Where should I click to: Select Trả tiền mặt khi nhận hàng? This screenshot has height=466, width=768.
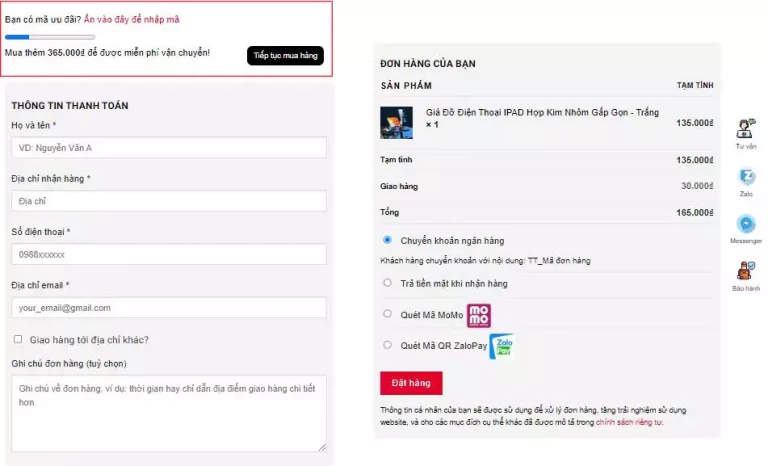387,283
